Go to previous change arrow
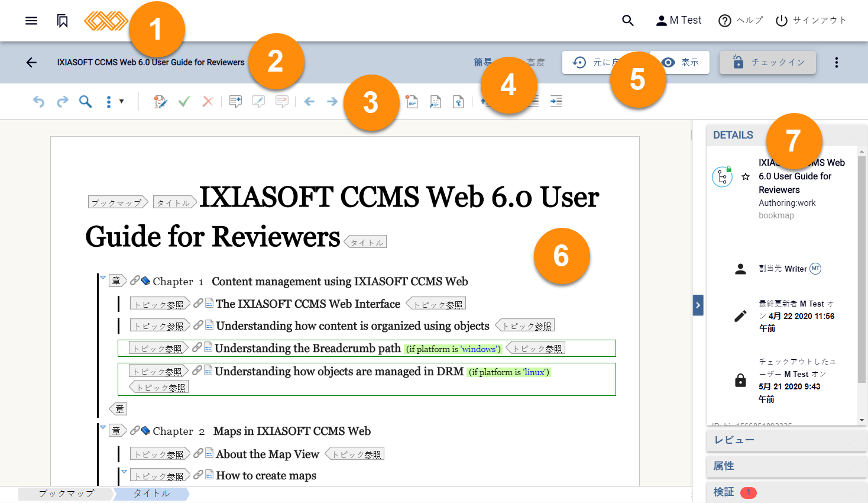Screen dimensions: 868x503 point(309,102)
